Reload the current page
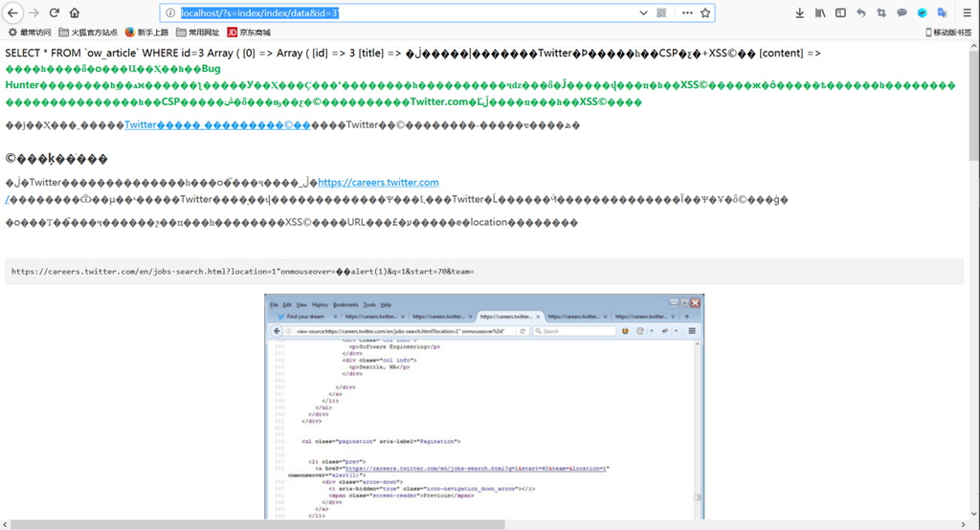 tap(54, 13)
